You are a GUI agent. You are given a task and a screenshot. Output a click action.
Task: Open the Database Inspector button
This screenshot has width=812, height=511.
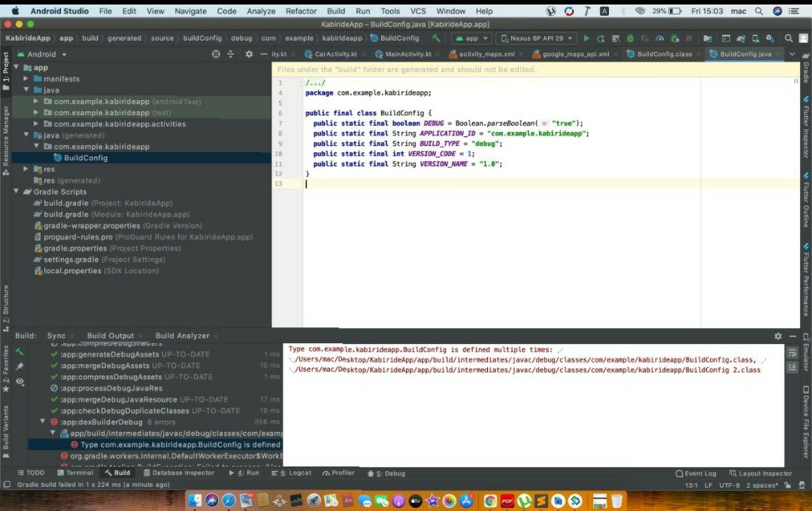click(x=179, y=473)
